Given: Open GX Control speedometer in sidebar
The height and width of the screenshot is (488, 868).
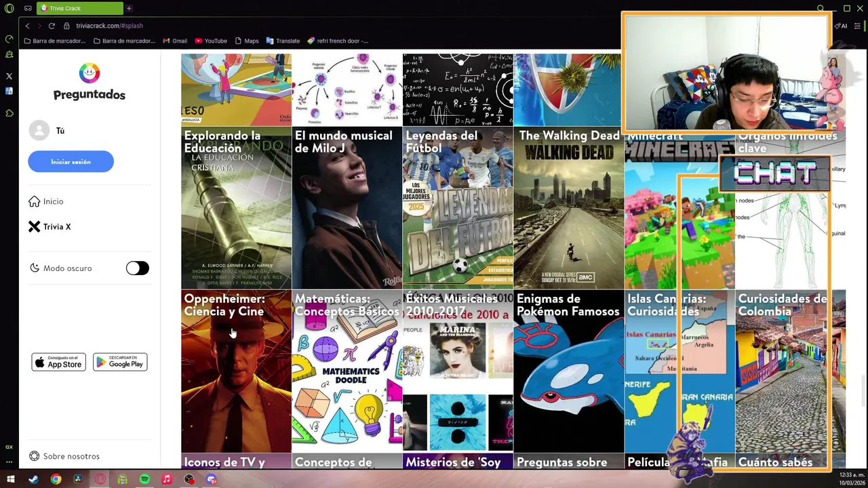Looking at the screenshot, I should tap(9, 39).
